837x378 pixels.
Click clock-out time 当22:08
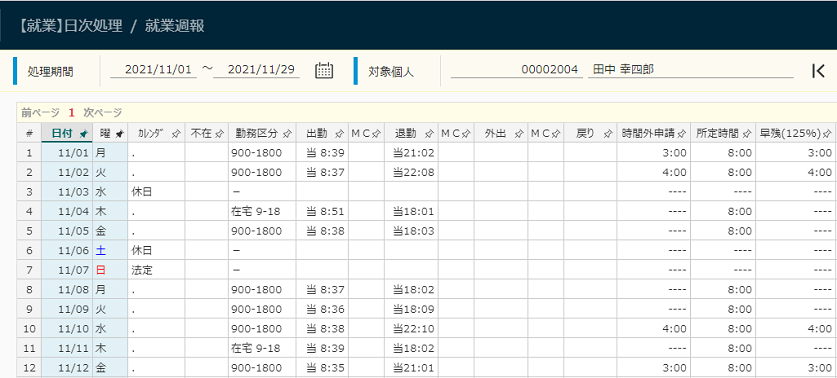click(411, 172)
